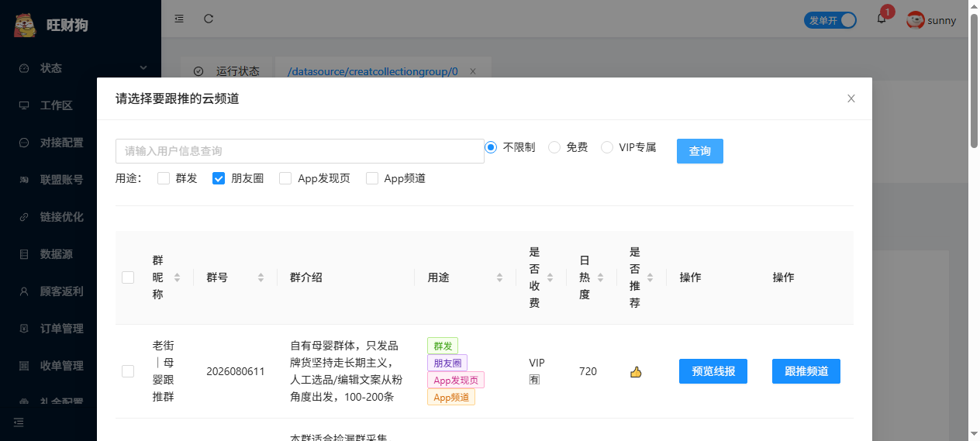The image size is (980, 441).
Task: Check the 群发 checkbox
Action: [x=164, y=178]
